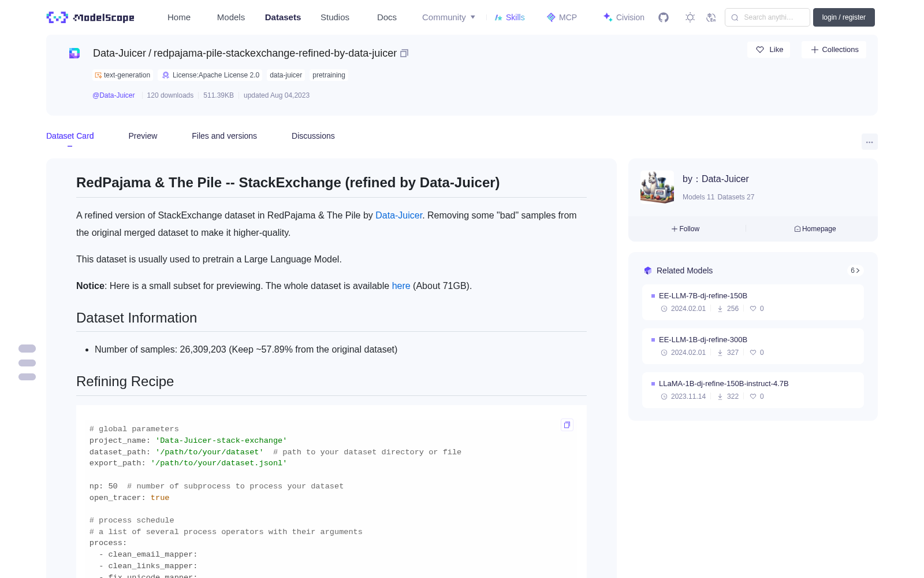Viewport: 924px width, 578px height.
Task: Add to Collections with plus button
Action: click(834, 50)
